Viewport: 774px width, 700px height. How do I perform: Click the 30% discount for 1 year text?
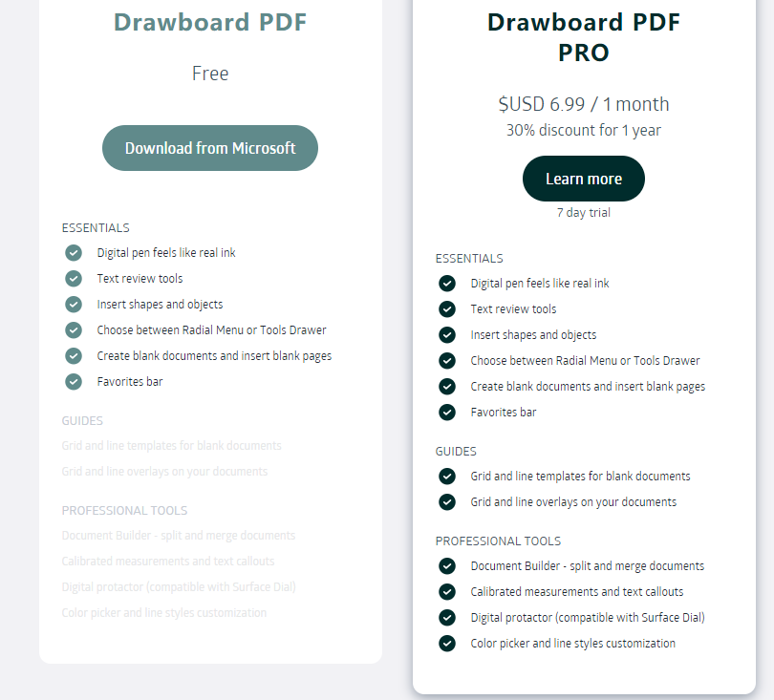tap(583, 130)
